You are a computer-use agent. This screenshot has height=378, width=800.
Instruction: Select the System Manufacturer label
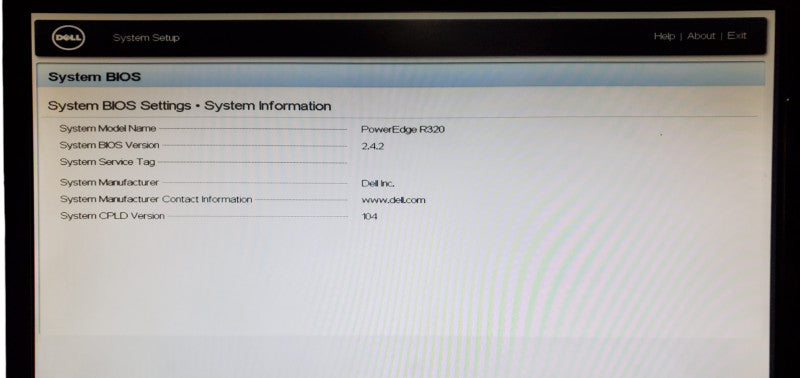(x=109, y=182)
